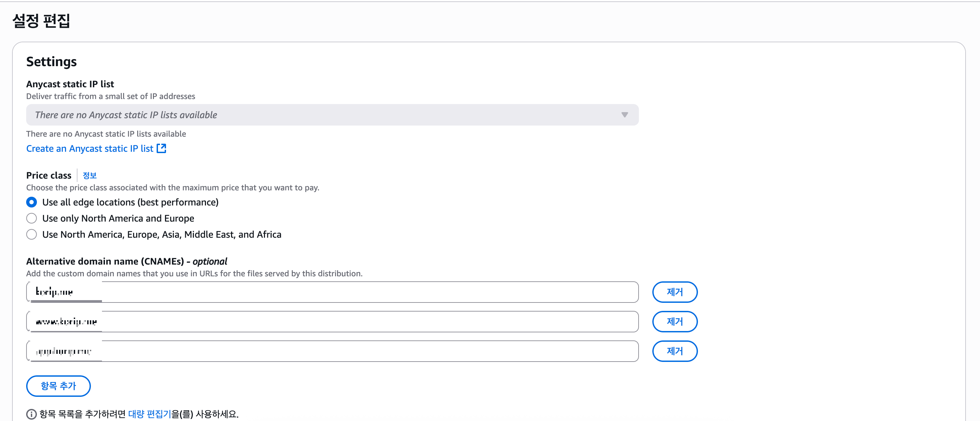This screenshot has width=980, height=421.
Task: Select Use only North America and Europe
Action: [32, 218]
